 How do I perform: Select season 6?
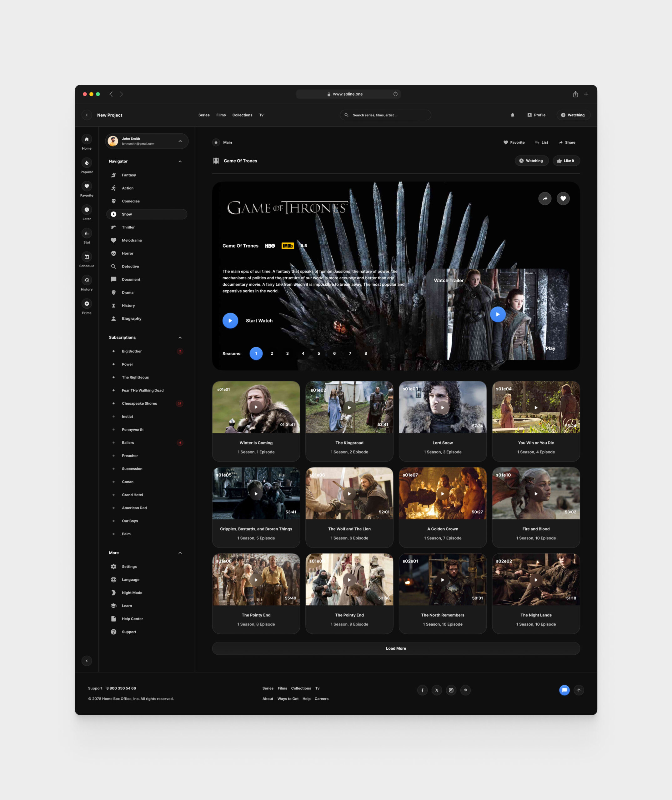(334, 353)
